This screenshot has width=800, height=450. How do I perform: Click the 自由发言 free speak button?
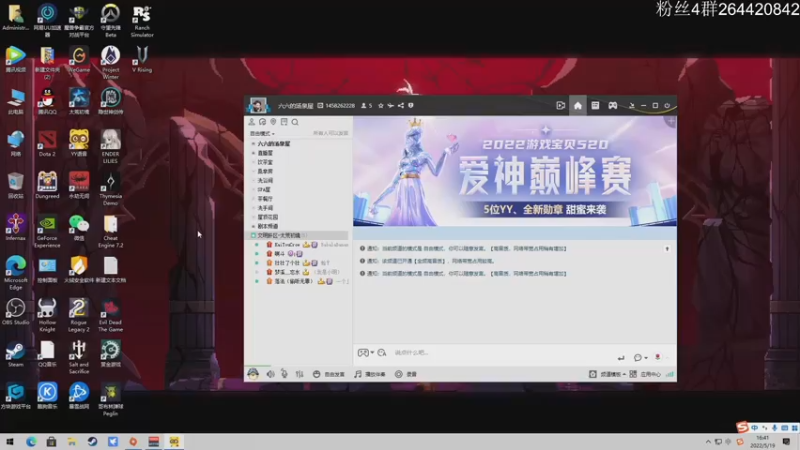tap(329, 374)
